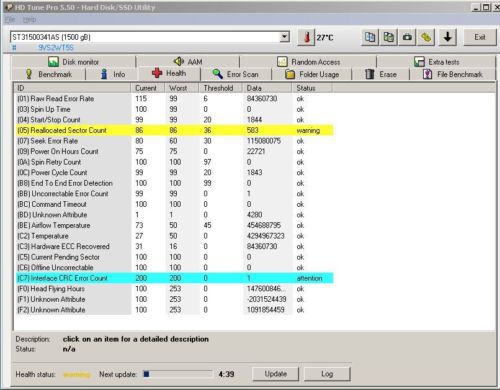The width and height of the screenshot is (500, 390).
Task: Select the (BD) Unknown Attribute row
Action: (175, 215)
